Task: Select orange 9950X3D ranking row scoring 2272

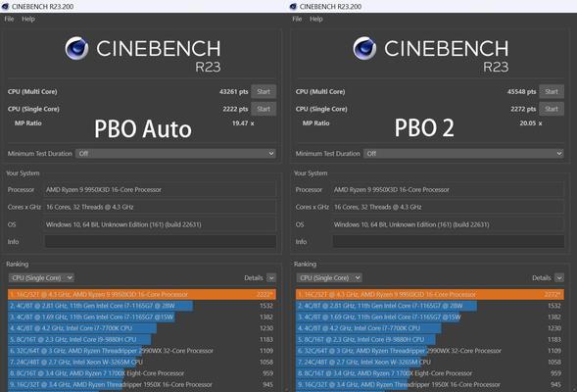Action: [430, 294]
